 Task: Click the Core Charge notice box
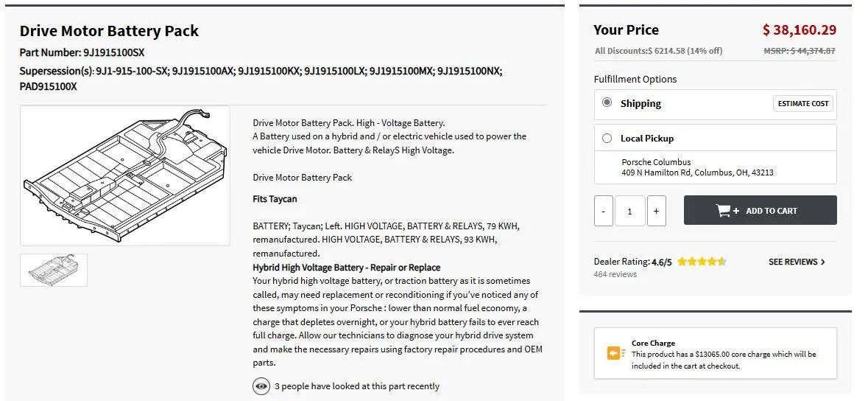(715, 353)
